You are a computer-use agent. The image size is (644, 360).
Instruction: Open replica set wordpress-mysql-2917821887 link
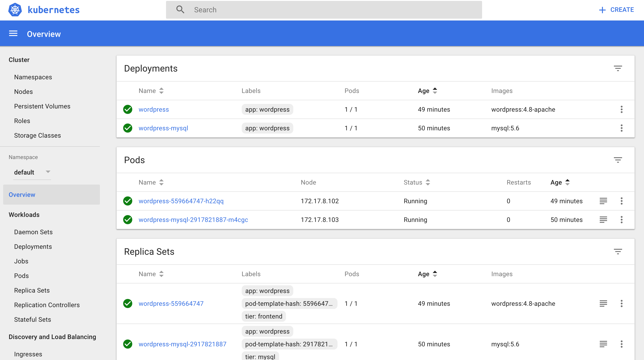point(182,344)
